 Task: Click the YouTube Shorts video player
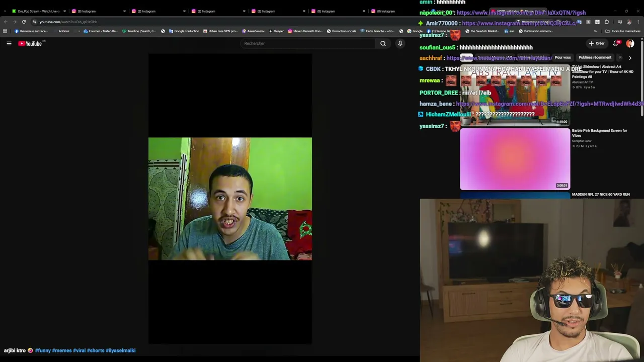click(x=230, y=199)
